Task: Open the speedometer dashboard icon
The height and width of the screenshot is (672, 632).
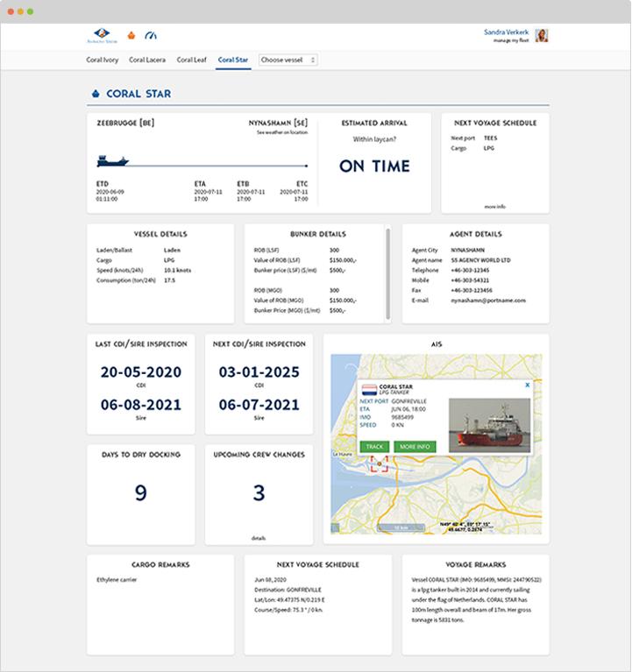Action: (x=151, y=36)
